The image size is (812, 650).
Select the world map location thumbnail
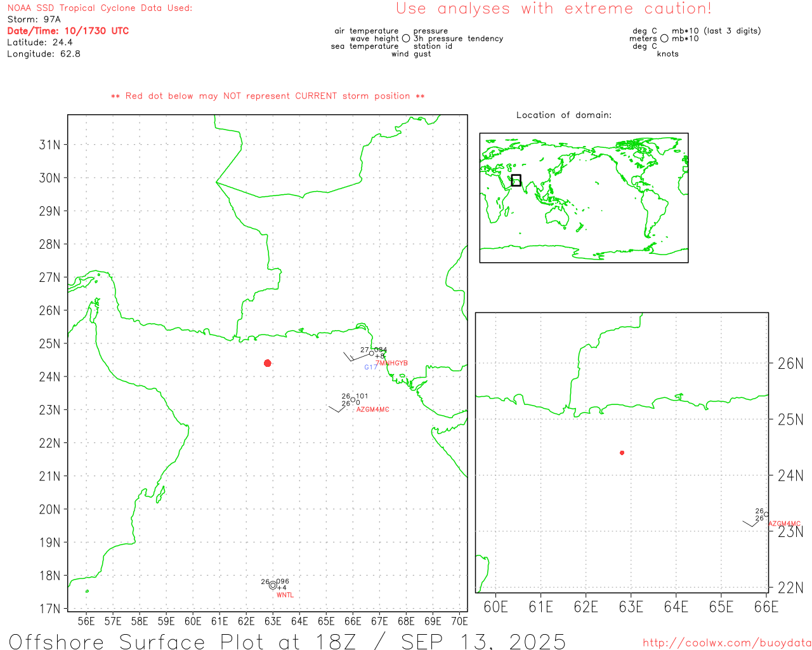[584, 198]
